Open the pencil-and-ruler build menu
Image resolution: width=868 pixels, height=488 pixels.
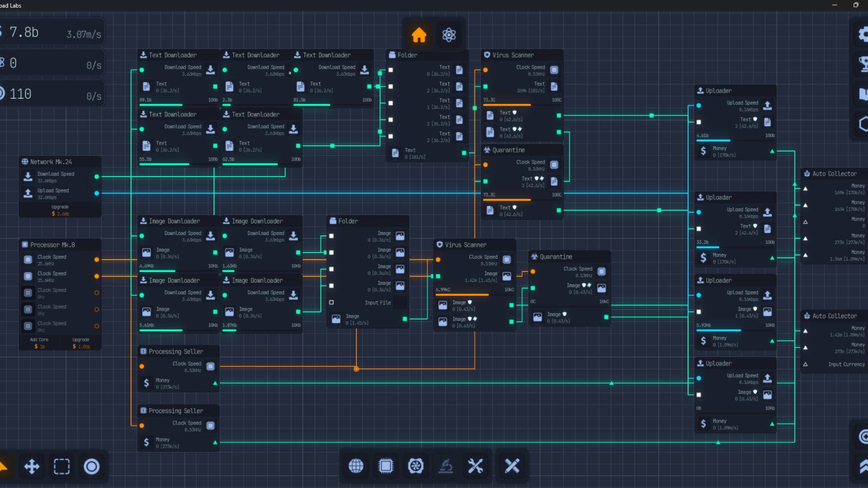[512, 465]
